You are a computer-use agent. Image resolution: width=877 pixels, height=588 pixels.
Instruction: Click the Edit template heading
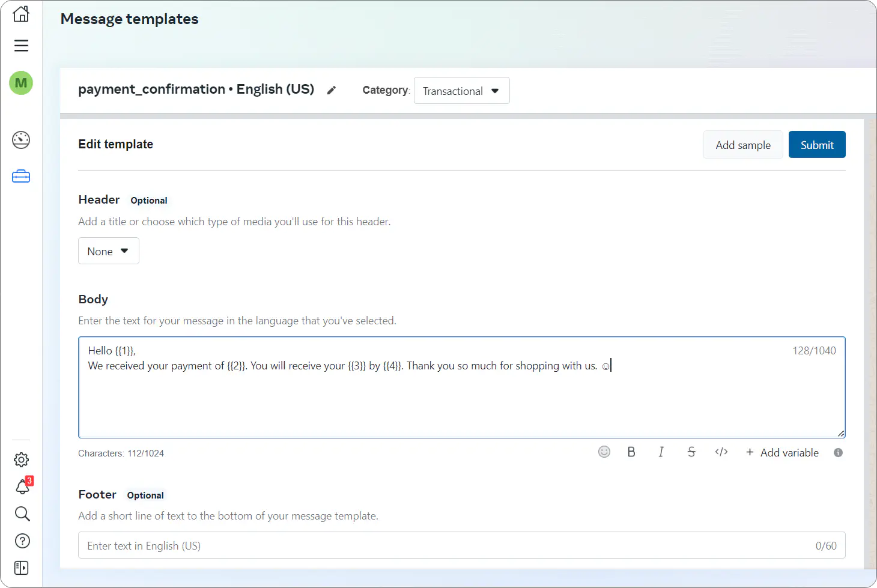(x=115, y=144)
